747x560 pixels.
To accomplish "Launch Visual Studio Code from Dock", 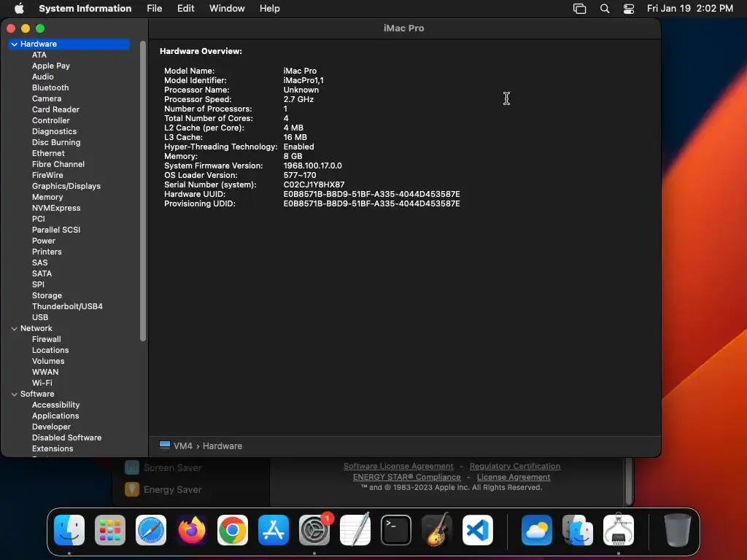I will pyautogui.click(x=477, y=530).
